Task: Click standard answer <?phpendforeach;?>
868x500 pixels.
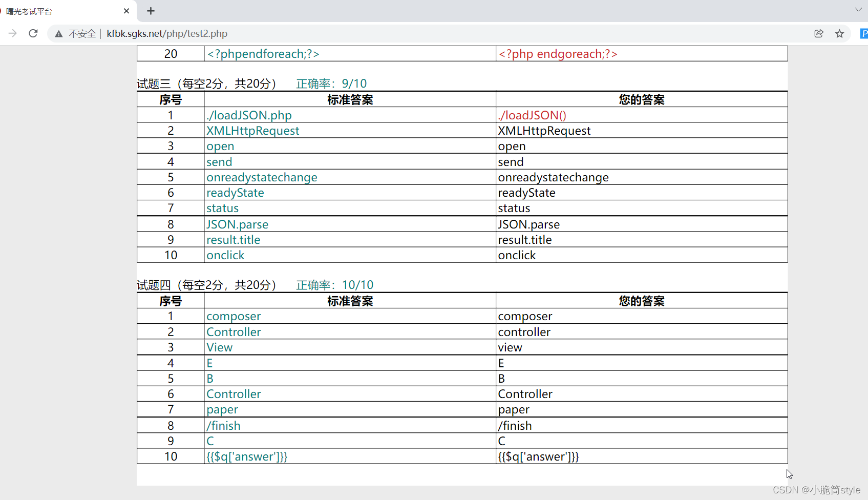Action: [x=263, y=54]
